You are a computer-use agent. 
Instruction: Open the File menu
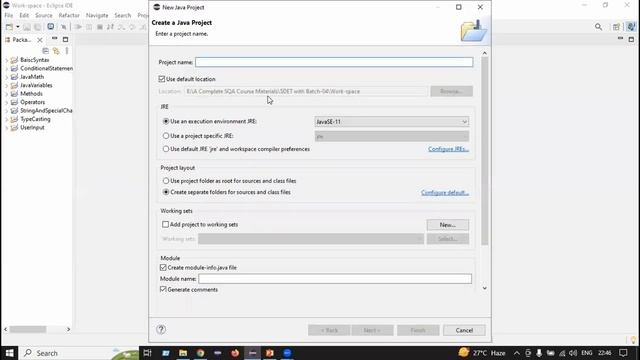[x=9, y=15]
